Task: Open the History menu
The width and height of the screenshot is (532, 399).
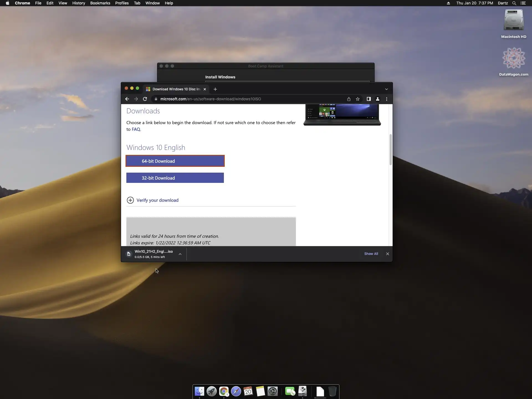Action: coord(78,3)
